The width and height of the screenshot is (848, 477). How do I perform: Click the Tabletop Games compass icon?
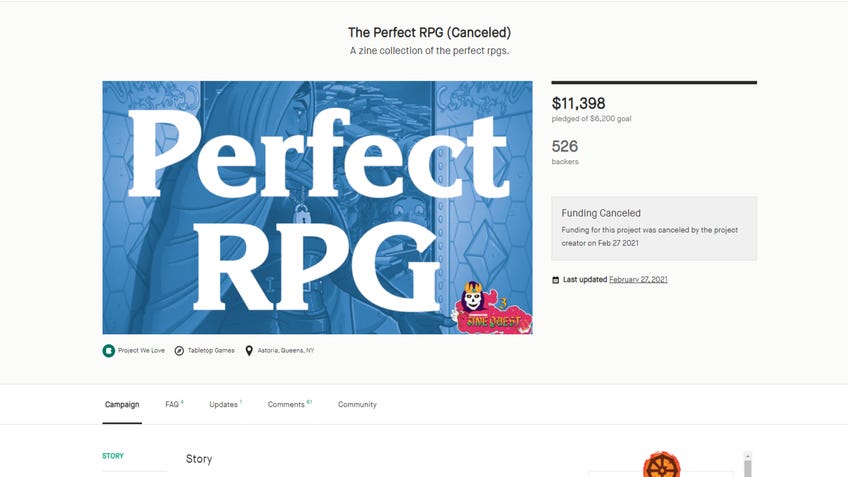tap(179, 351)
